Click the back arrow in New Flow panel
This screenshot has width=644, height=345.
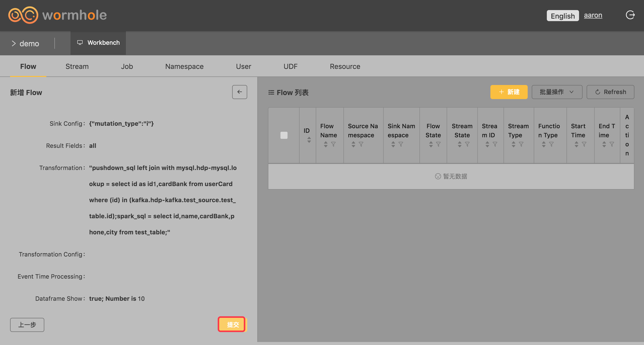(239, 92)
